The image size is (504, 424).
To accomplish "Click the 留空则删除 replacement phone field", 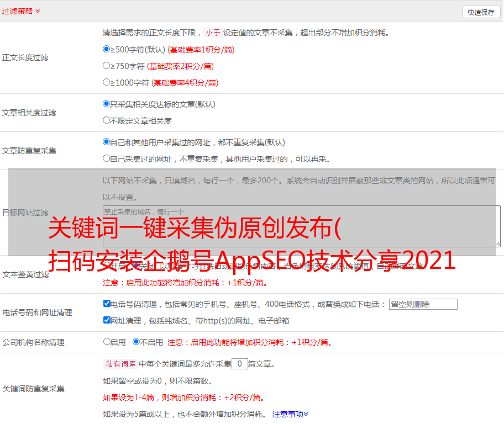I will (423, 304).
